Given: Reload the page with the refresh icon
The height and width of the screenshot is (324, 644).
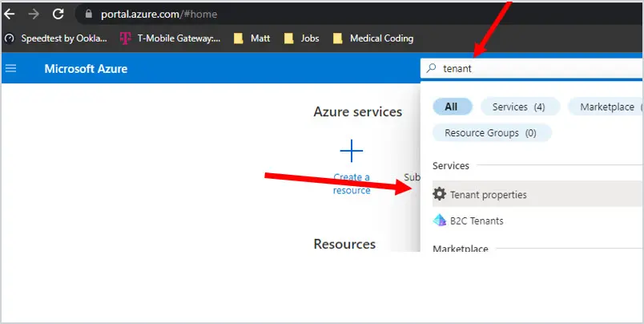Looking at the screenshot, I should coord(58,14).
